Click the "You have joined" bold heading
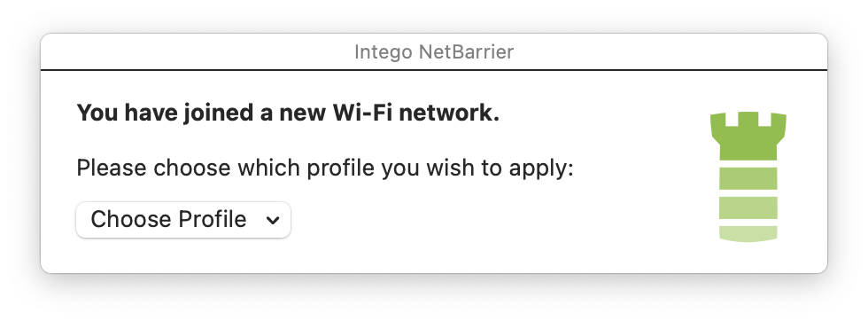The image size is (868, 321). [288, 114]
